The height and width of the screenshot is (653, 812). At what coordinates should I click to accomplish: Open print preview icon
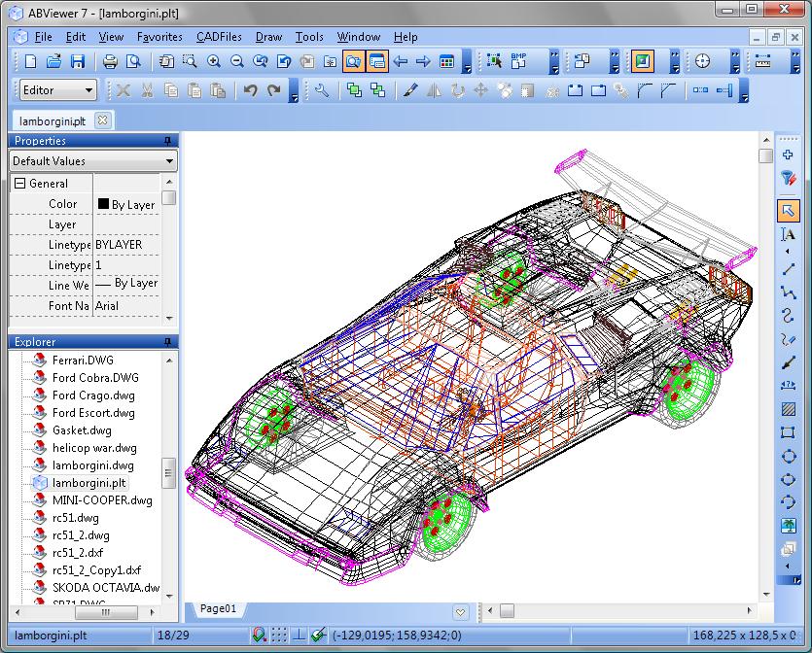[133, 61]
